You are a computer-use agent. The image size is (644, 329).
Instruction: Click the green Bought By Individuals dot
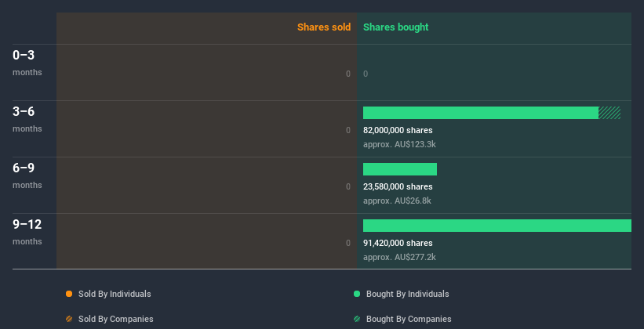coord(357,294)
